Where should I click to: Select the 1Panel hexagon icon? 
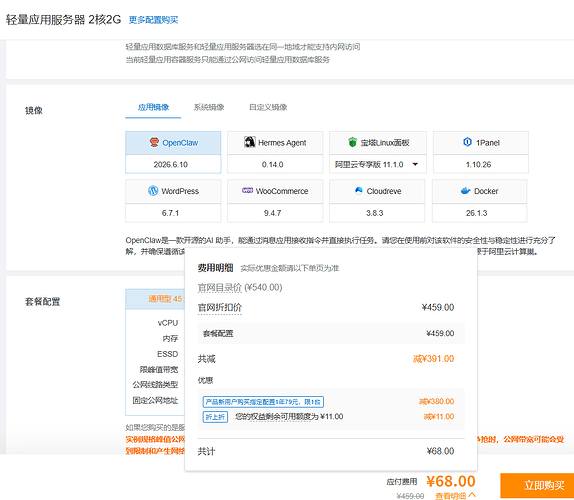pyautogui.click(x=467, y=142)
